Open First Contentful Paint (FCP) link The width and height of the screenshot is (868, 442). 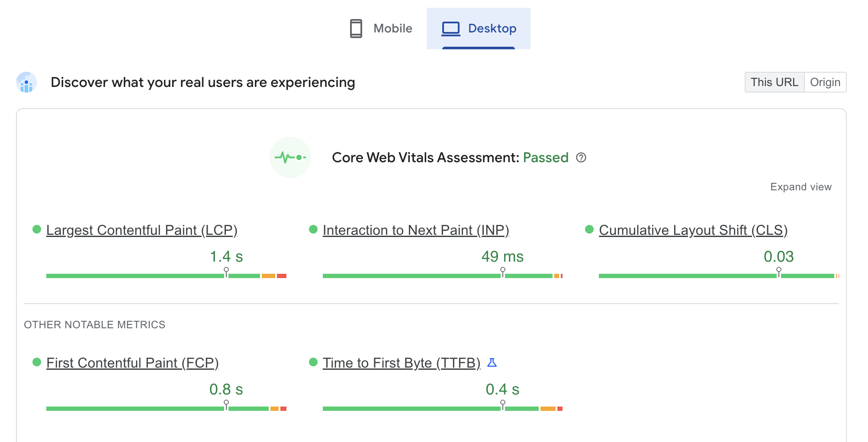click(132, 363)
